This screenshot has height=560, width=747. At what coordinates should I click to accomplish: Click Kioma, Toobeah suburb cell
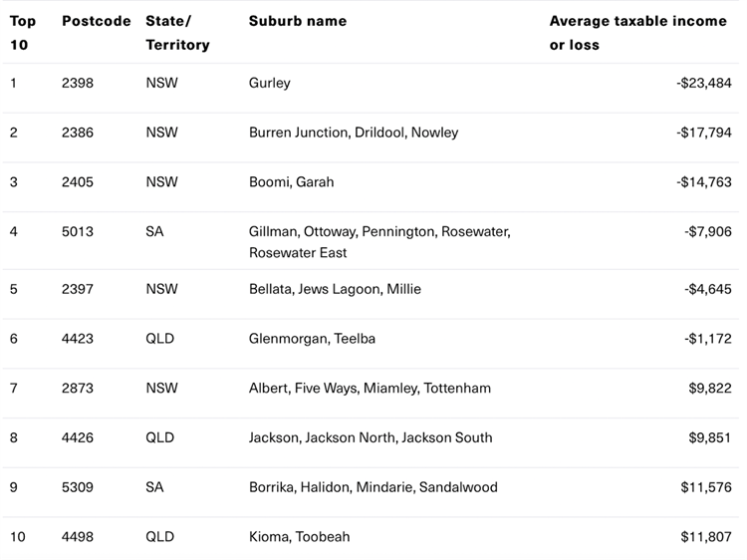coord(299,537)
